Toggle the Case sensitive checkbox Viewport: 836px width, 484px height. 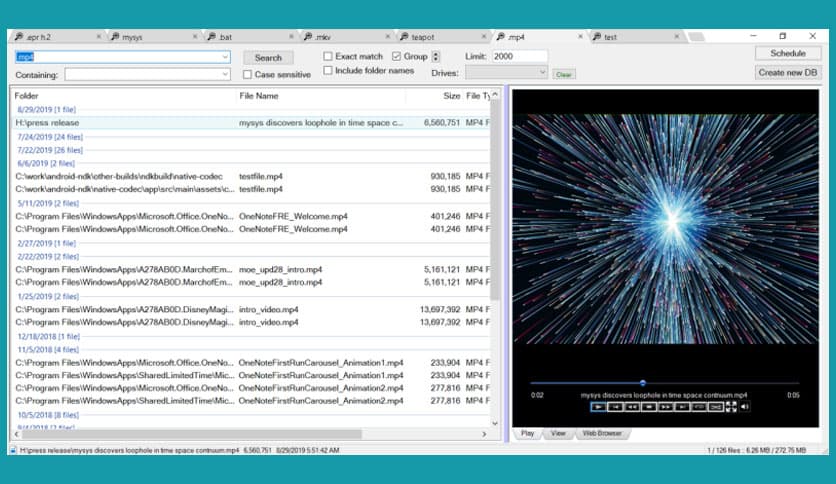(x=248, y=74)
